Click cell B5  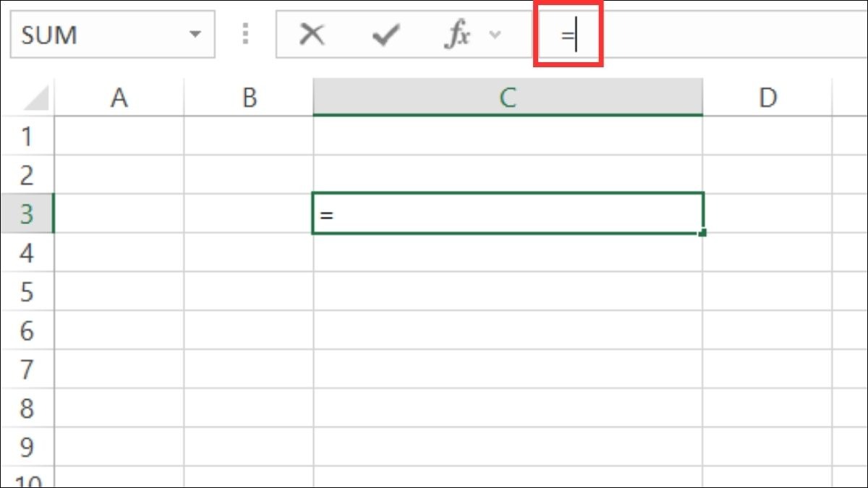pyautogui.click(x=249, y=292)
